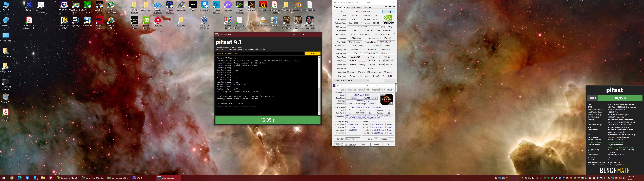Open Mainboard tab in CPU-Z
Viewport: 644px width, 181px height.
click(x=352, y=90)
